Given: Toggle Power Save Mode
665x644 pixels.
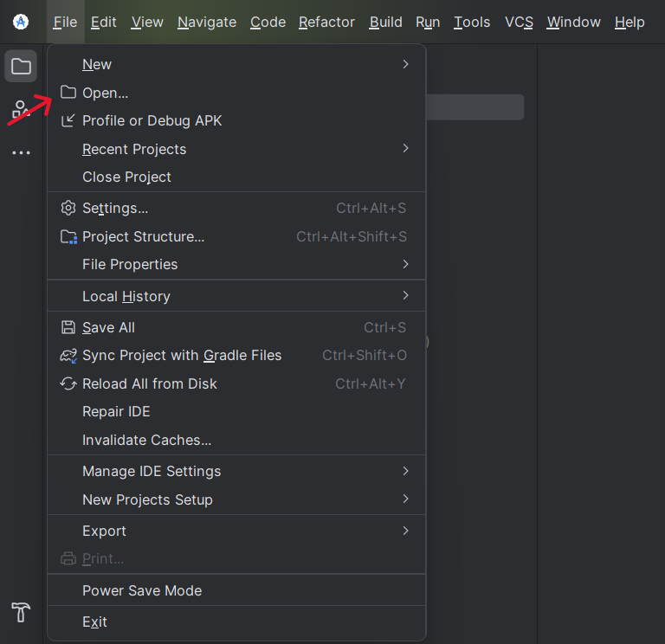Looking at the screenshot, I should pyautogui.click(x=236, y=590).
